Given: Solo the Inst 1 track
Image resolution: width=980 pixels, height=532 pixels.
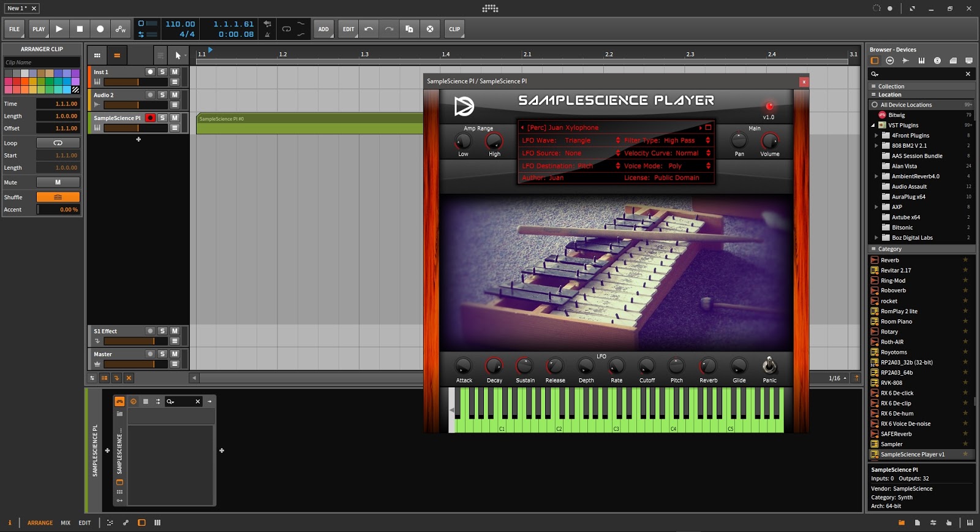Looking at the screenshot, I should [x=162, y=72].
